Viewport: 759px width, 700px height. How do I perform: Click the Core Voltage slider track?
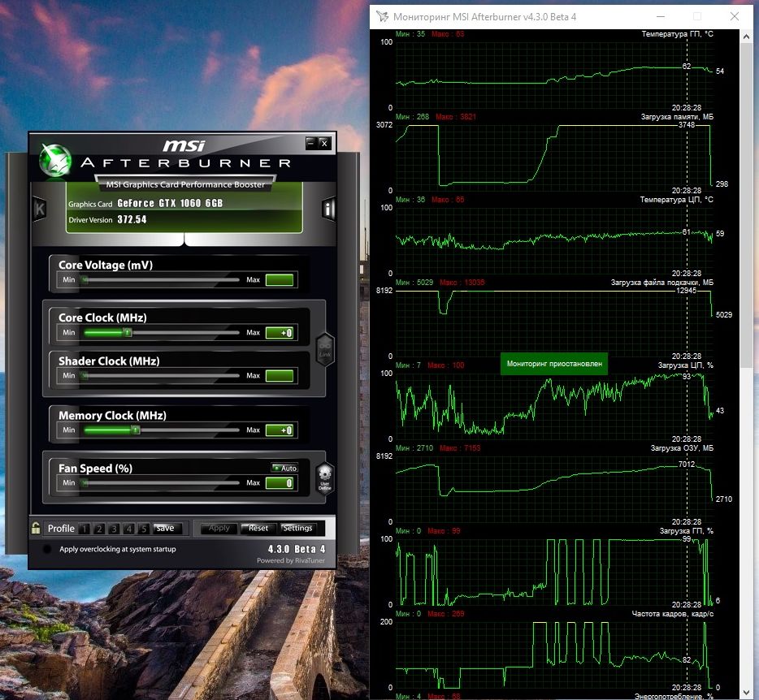click(161, 279)
